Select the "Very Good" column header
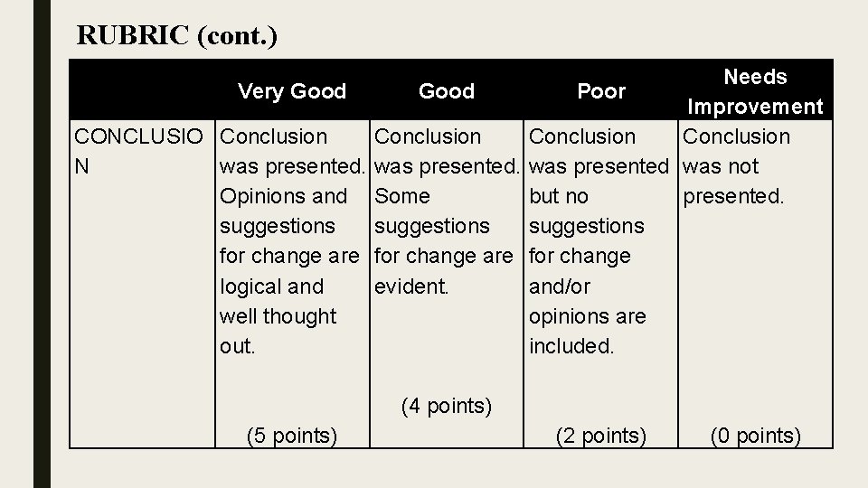This screenshot has height=488, width=868. (291, 91)
